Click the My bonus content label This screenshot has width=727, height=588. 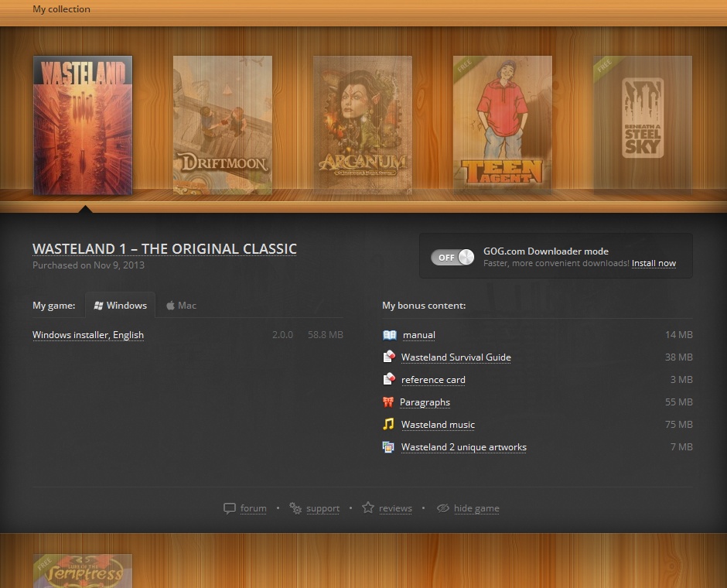click(424, 306)
